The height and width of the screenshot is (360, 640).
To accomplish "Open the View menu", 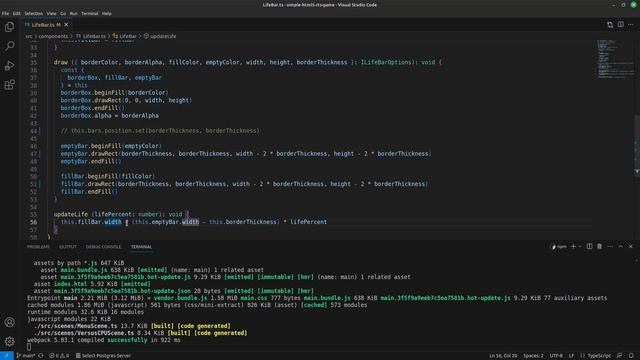I will coord(51,13).
